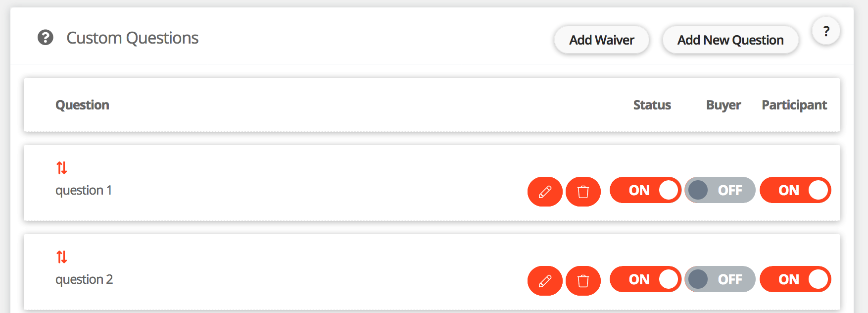Disable the Participant toggle for question 2
Image resolution: width=868 pixels, height=313 pixels.
tap(795, 279)
